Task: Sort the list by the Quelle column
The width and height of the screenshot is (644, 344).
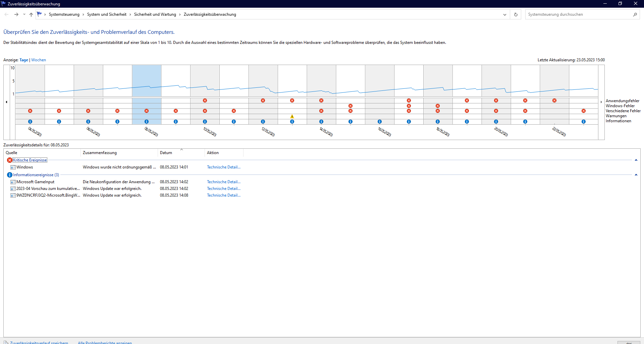Action: (x=42, y=153)
